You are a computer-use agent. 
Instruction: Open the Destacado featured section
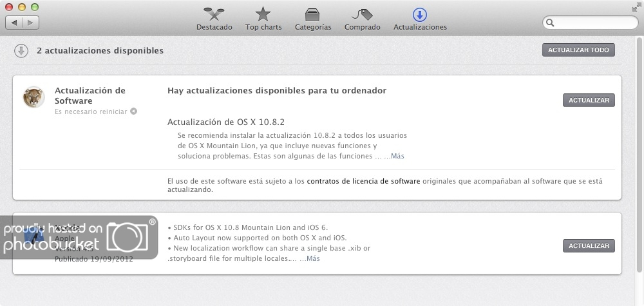214,19
